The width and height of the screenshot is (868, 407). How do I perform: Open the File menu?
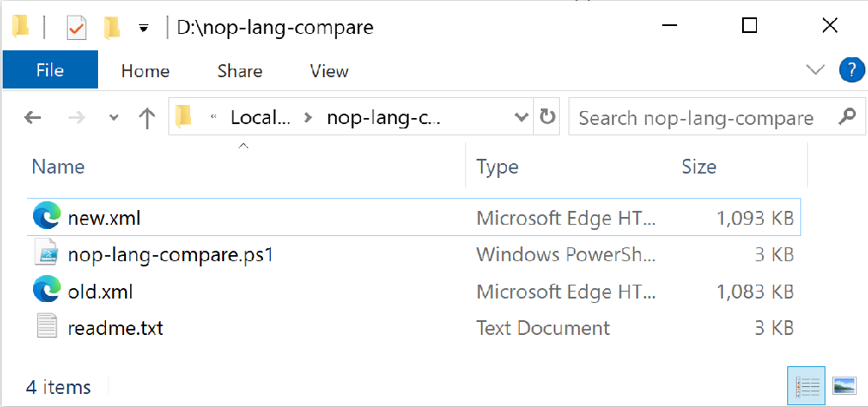50,71
